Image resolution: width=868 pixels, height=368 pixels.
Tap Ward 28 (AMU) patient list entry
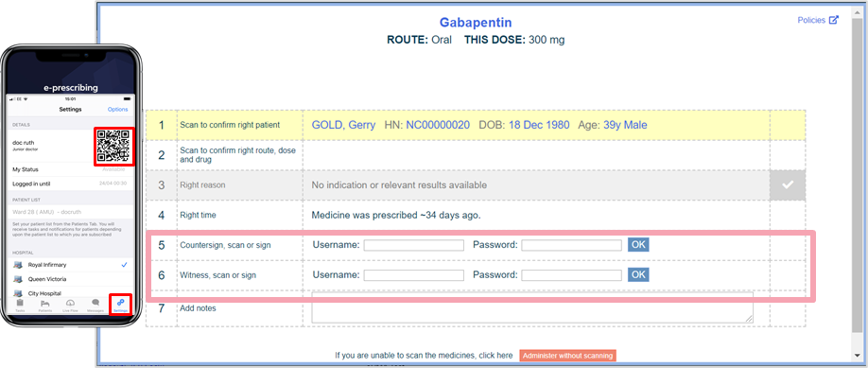[x=70, y=211]
